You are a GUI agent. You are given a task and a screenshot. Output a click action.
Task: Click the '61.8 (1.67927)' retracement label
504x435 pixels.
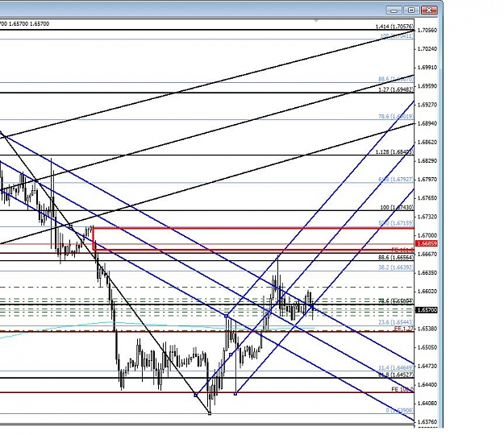pos(396,179)
